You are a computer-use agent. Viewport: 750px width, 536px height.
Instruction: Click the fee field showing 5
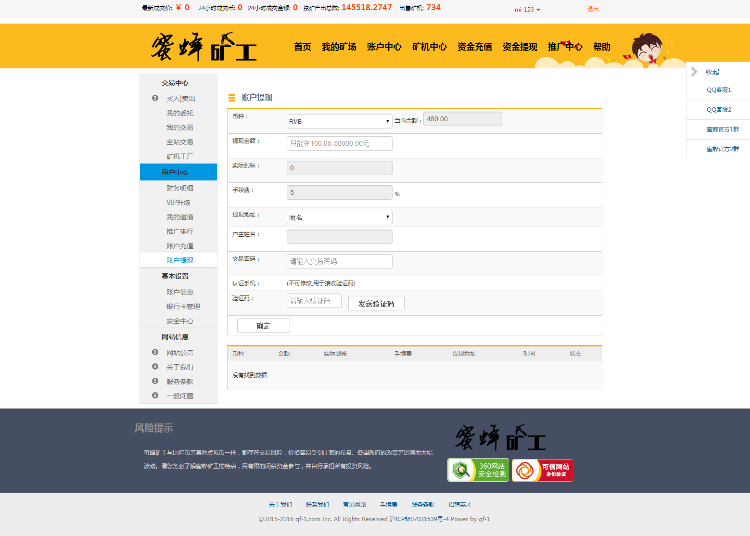340,192
